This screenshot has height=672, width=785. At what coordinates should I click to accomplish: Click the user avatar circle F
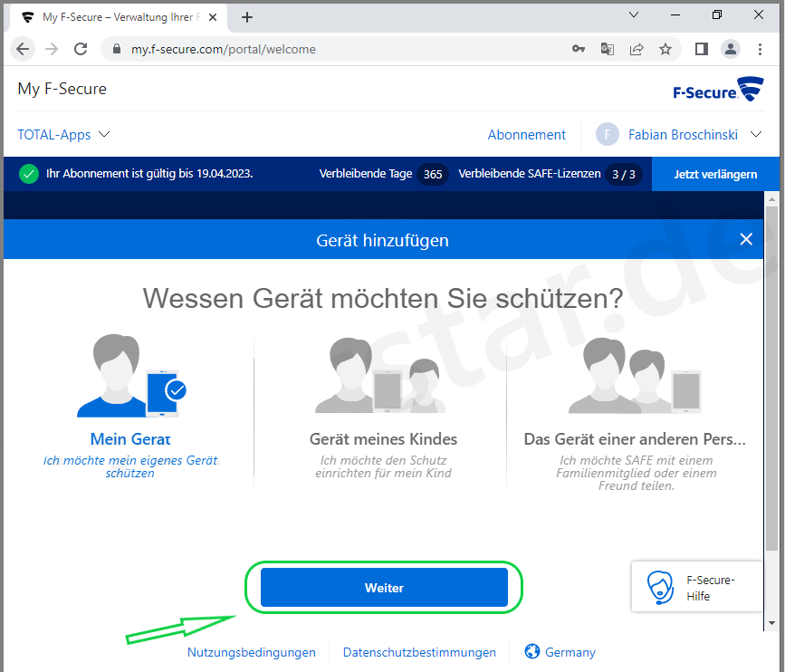click(608, 134)
